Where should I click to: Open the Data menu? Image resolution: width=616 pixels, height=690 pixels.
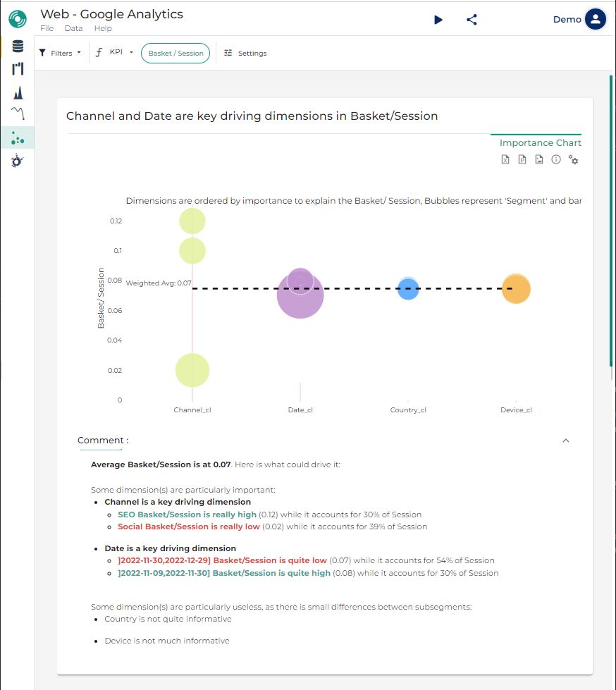73,28
